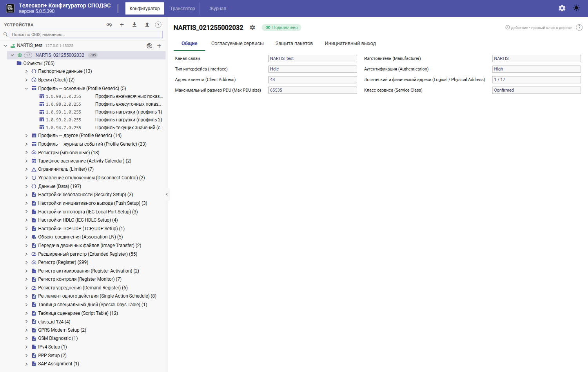Open the application settings gear in the header

(x=562, y=8)
